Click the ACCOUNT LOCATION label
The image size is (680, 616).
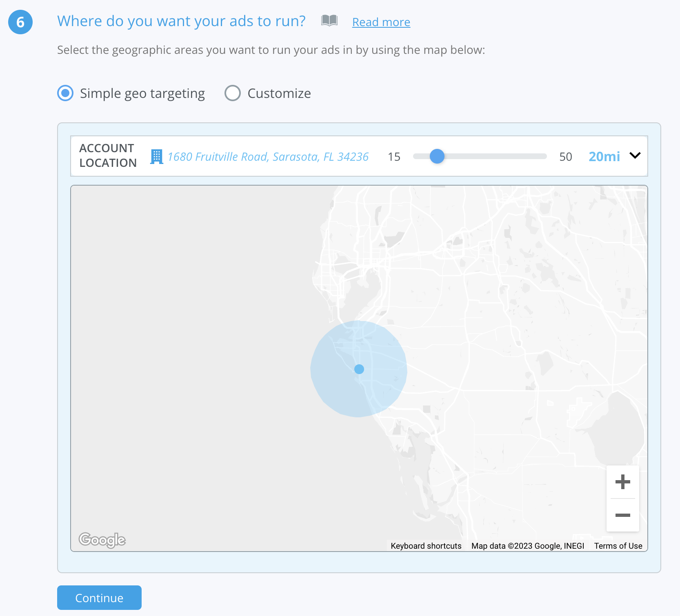pyautogui.click(x=108, y=155)
